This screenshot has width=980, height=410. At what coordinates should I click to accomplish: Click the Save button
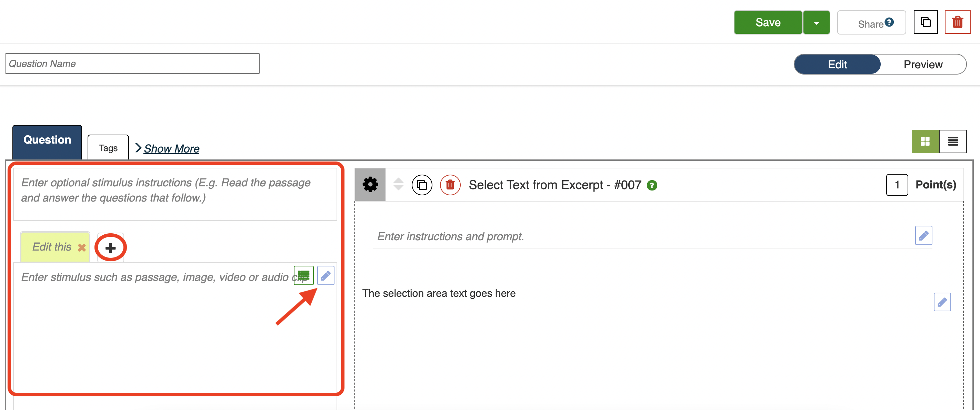[x=767, y=23]
